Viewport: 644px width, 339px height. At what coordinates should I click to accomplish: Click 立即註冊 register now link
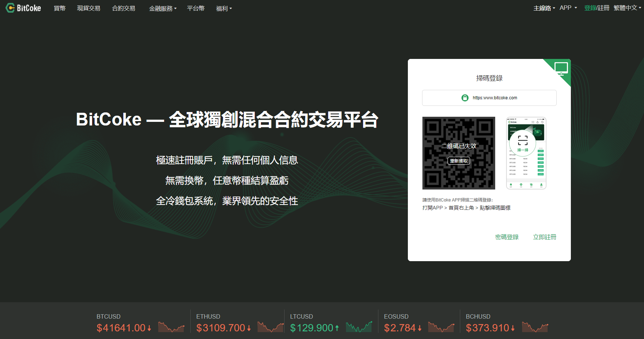coord(545,237)
